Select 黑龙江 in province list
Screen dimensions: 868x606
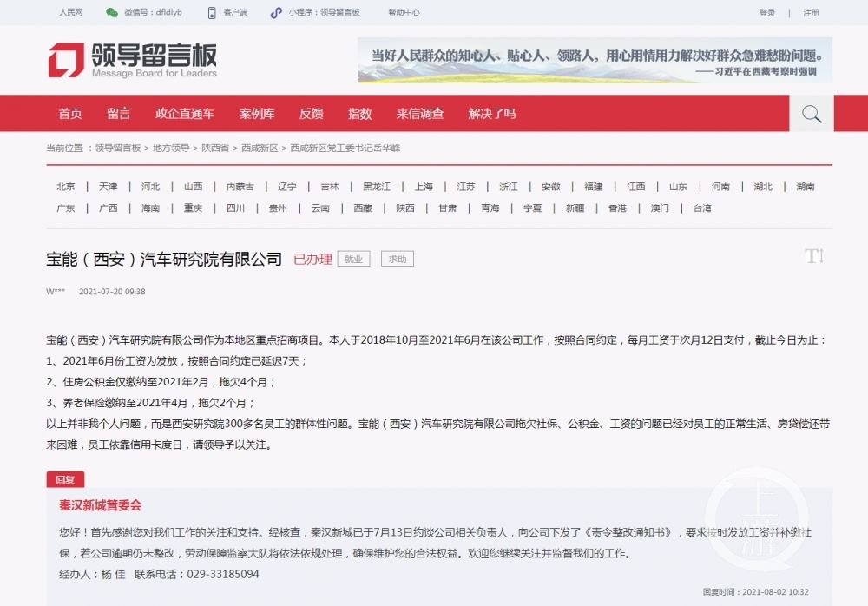coord(377,187)
